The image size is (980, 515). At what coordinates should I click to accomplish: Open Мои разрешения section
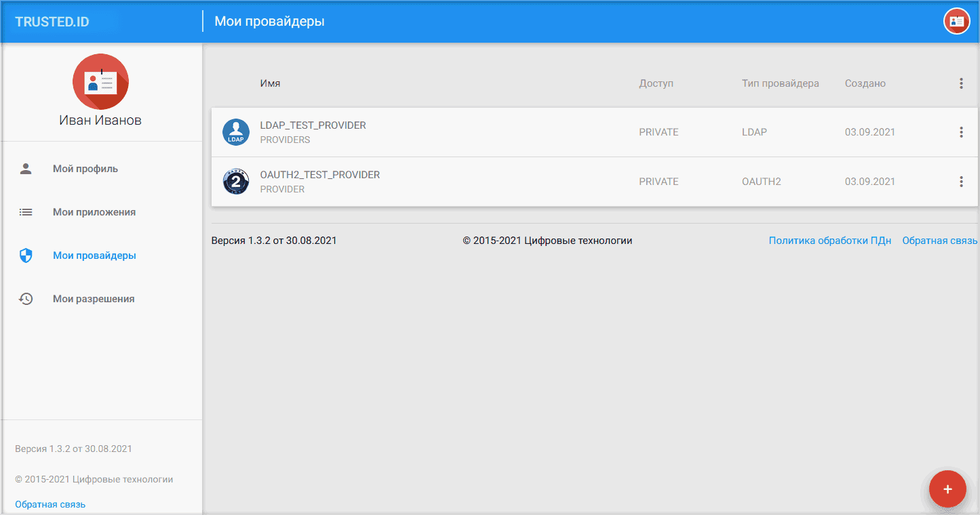click(x=94, y=299)
